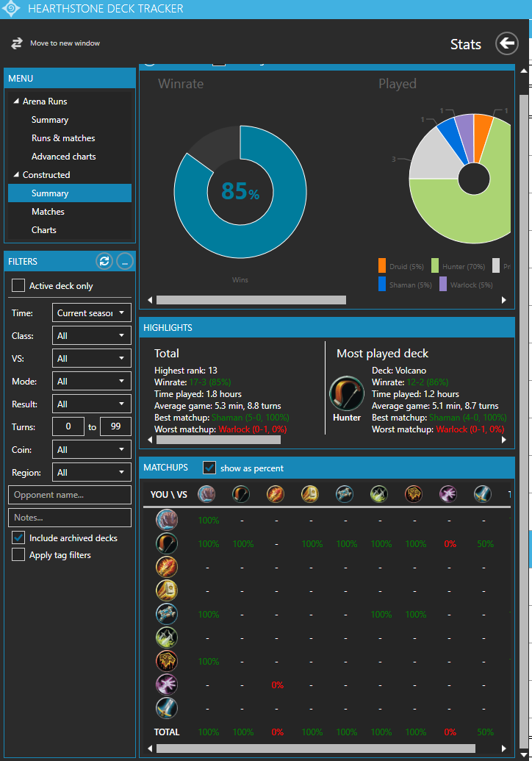Open Summary under Arena Runs
Image resolution: width=532 pixels, height=761 pixels.
click(x=50, y=120)
